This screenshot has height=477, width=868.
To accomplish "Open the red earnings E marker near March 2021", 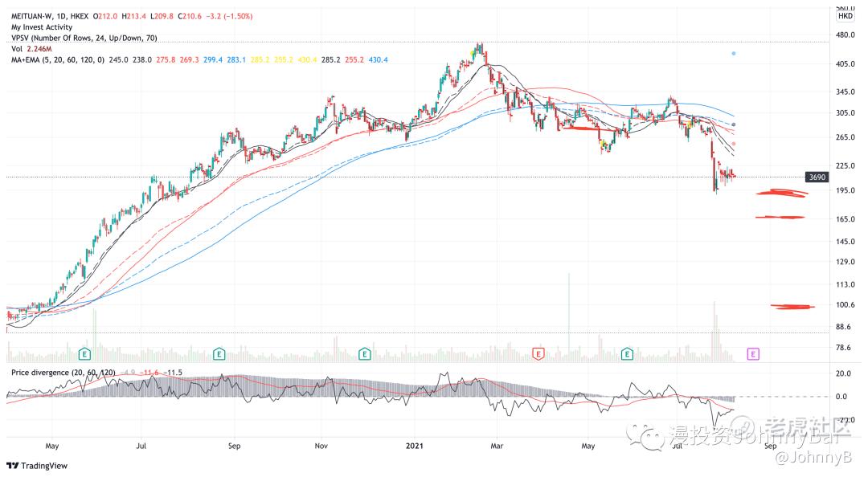I will pos(538,353).
